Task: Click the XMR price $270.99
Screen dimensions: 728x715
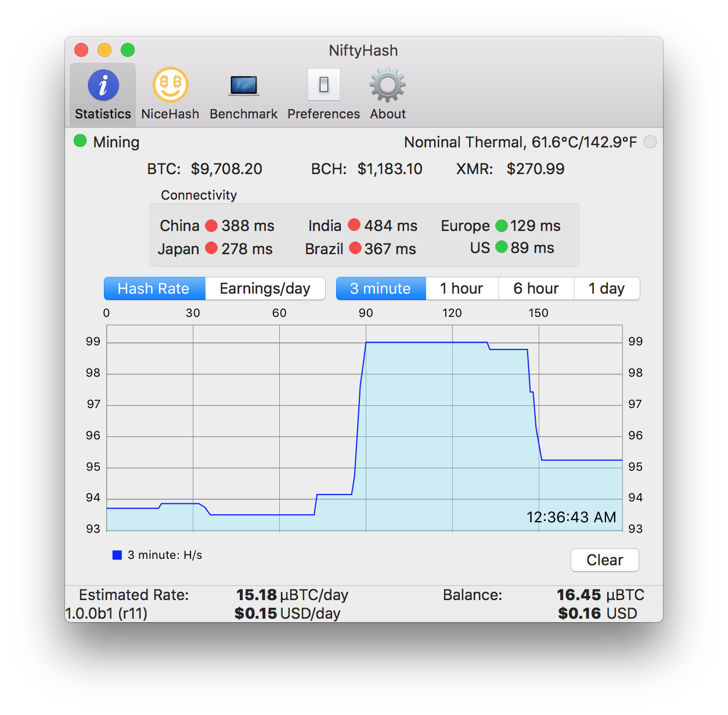Action: click(x=535, y=169)
